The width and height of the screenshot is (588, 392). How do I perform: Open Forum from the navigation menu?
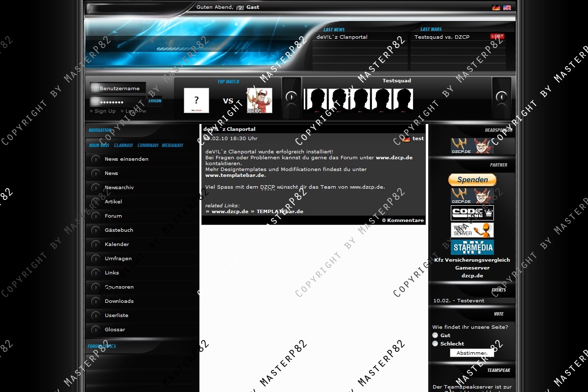pyautogui.click(x=113, y=216)
